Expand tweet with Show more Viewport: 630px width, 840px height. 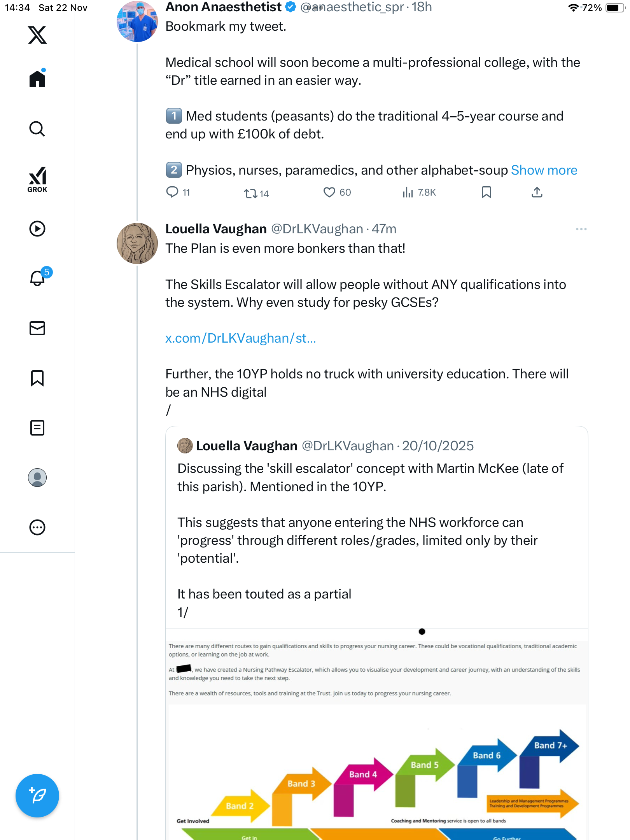[x=544, y=170]
